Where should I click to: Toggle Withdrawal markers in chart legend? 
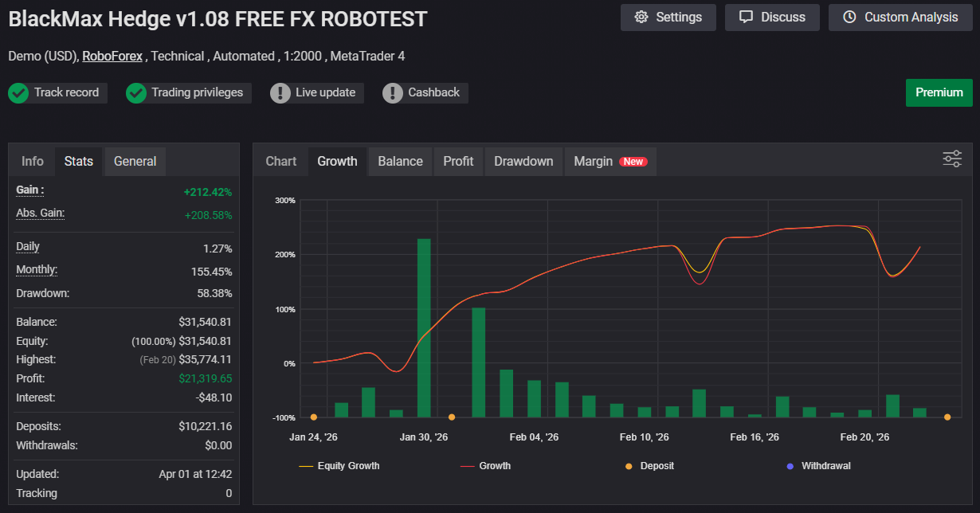tap(817, 466)
